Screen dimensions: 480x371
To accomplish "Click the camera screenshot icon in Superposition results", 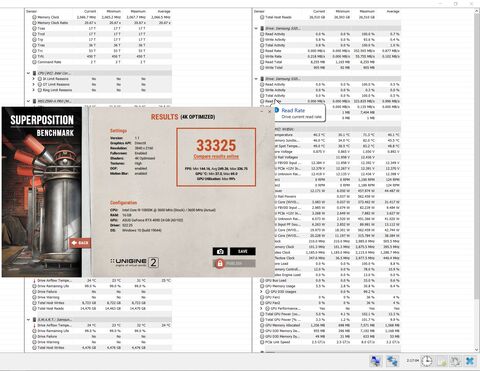I will point(220,251).
